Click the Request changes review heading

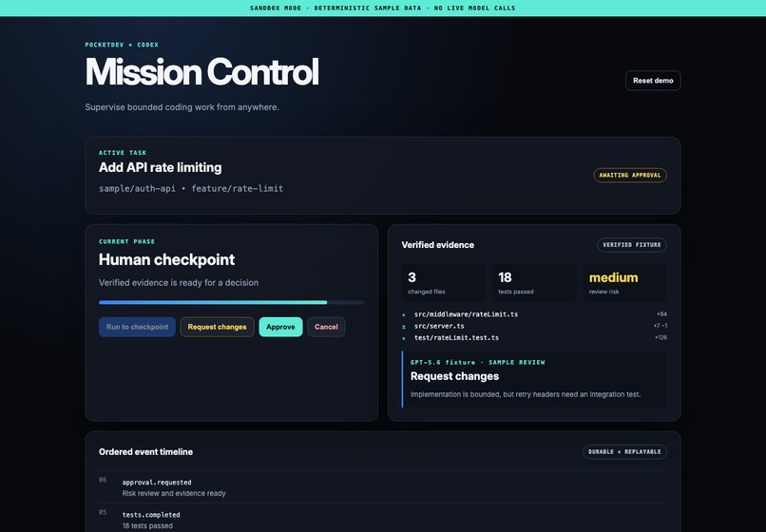[454, 376]
